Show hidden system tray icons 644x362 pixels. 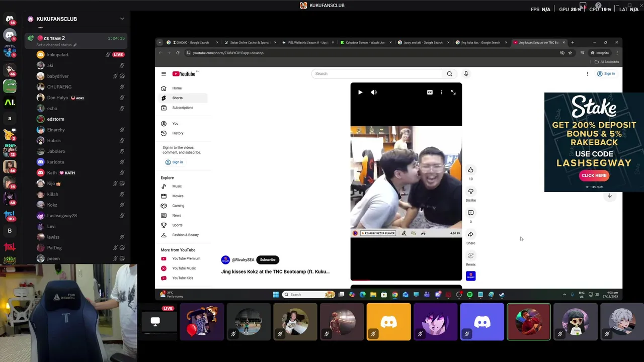point(565,295)
